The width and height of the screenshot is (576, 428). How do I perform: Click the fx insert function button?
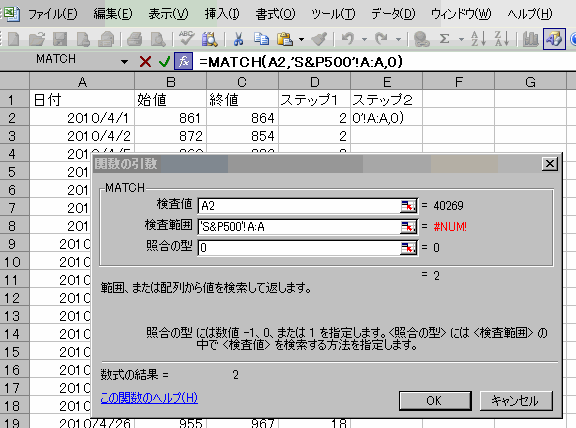[x=183, y=61]
